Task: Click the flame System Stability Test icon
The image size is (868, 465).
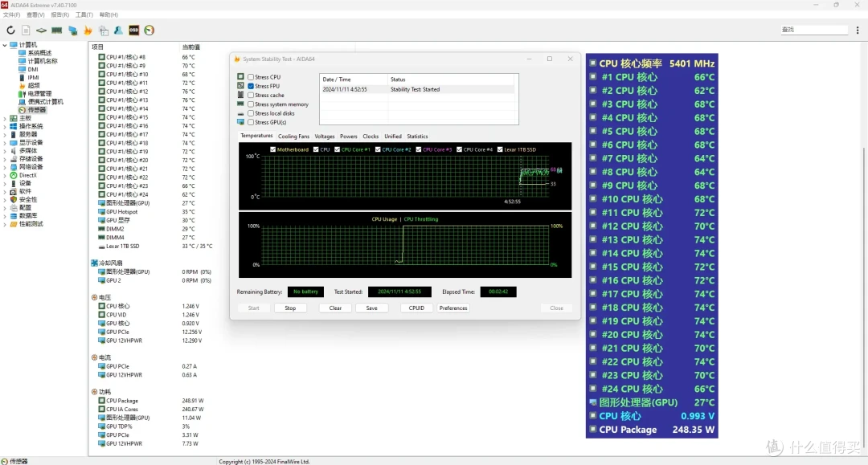Action: click(88, 31)
